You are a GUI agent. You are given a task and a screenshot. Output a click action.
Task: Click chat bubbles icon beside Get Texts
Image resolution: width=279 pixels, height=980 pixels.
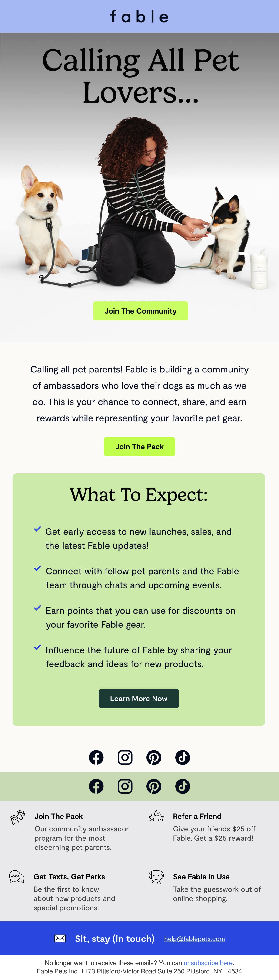point(17,876)
